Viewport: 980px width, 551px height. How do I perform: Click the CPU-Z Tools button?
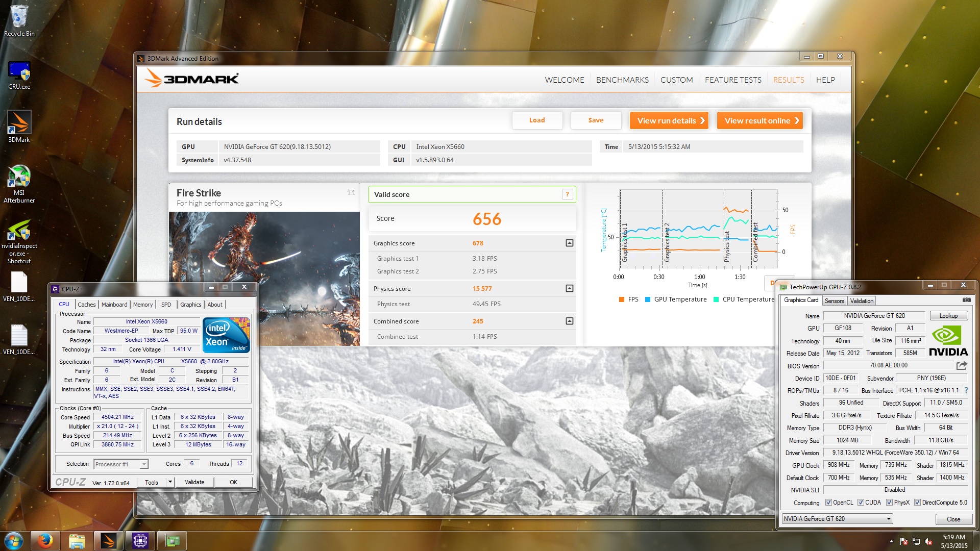[x=152, y=482]
